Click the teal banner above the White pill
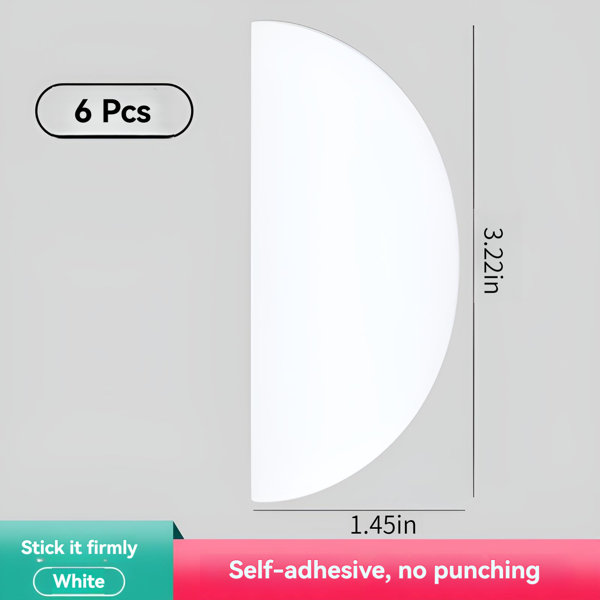Viewport: 600px width, 600px height. (x=86, y=530)
